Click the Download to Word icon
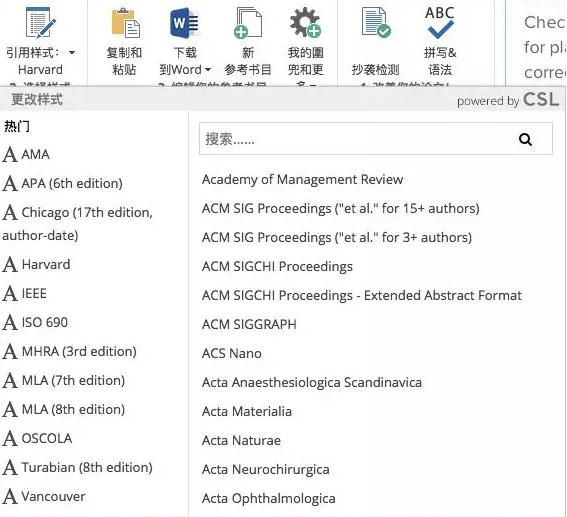Viewport: 567px width, 517px height. click(x=184, y=23)
